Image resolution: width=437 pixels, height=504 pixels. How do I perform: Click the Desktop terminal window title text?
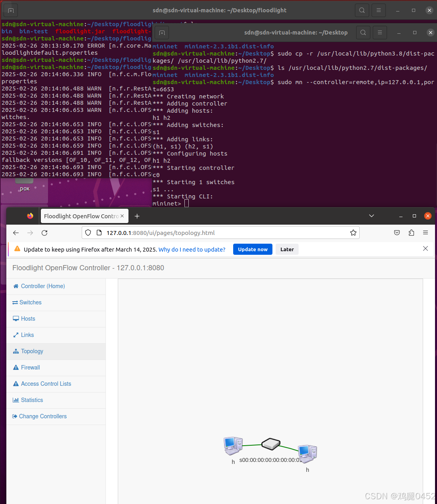tap(296, 33)
